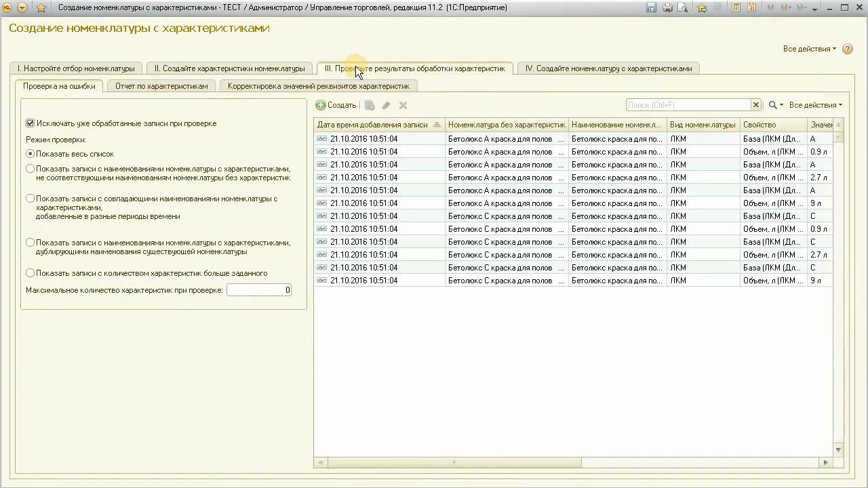Click the horizontal scrollbar thumb
The image size is (868, 488).
click(x=454, y=463)
